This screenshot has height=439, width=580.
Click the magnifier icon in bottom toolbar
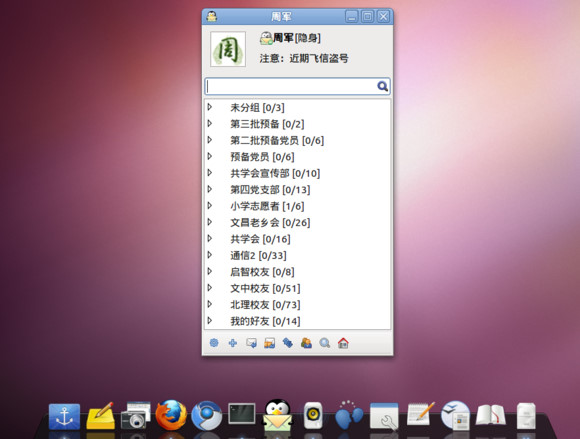pyautogui.click(x=325, y=343)
